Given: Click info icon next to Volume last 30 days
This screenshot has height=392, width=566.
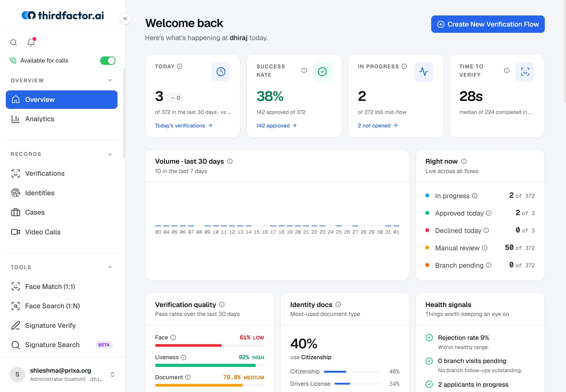Looking at the screenshot, I should [x=230, y=161].
